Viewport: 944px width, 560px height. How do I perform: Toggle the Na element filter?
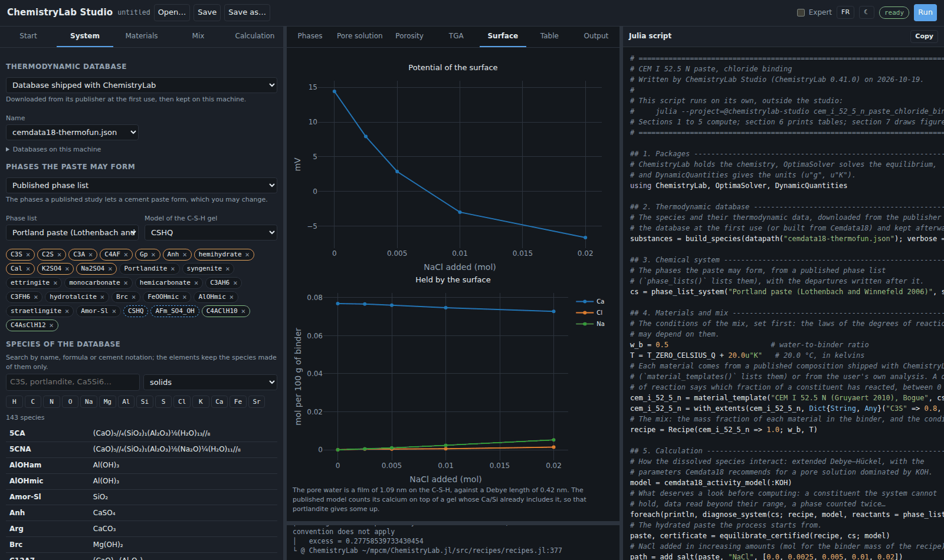[x=88, y=401]
